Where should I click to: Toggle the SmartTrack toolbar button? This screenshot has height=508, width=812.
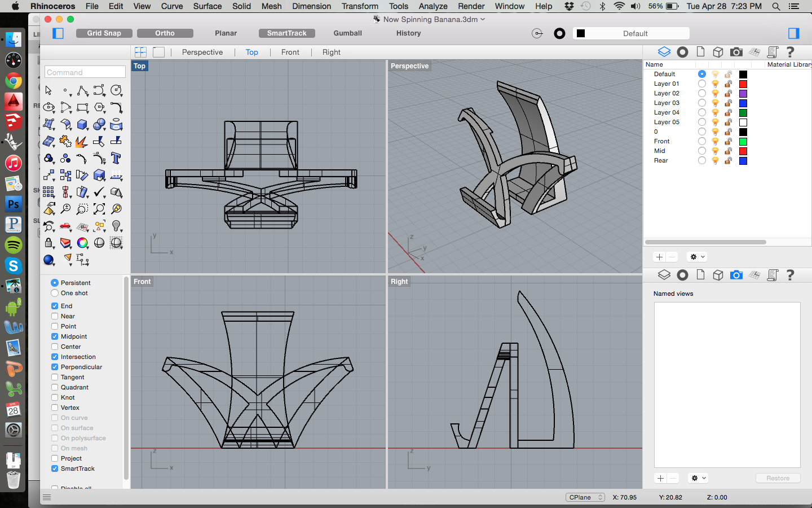click(287, 33)
